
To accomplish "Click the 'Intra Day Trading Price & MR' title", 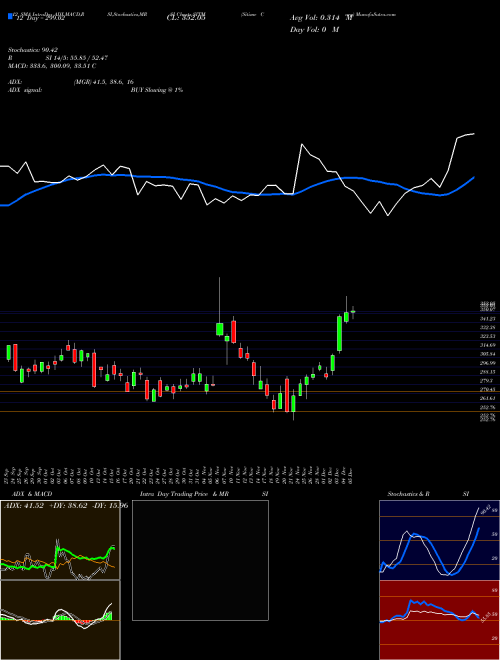I will point(184,494).
